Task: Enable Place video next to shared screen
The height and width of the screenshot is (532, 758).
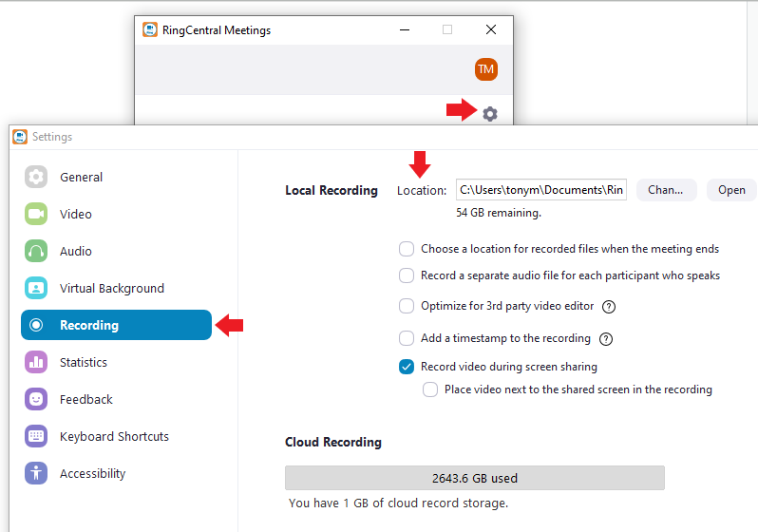Action: click(429, 389)
